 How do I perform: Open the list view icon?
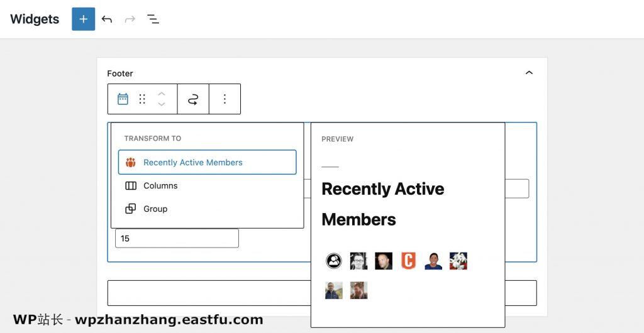coord(153,19)
